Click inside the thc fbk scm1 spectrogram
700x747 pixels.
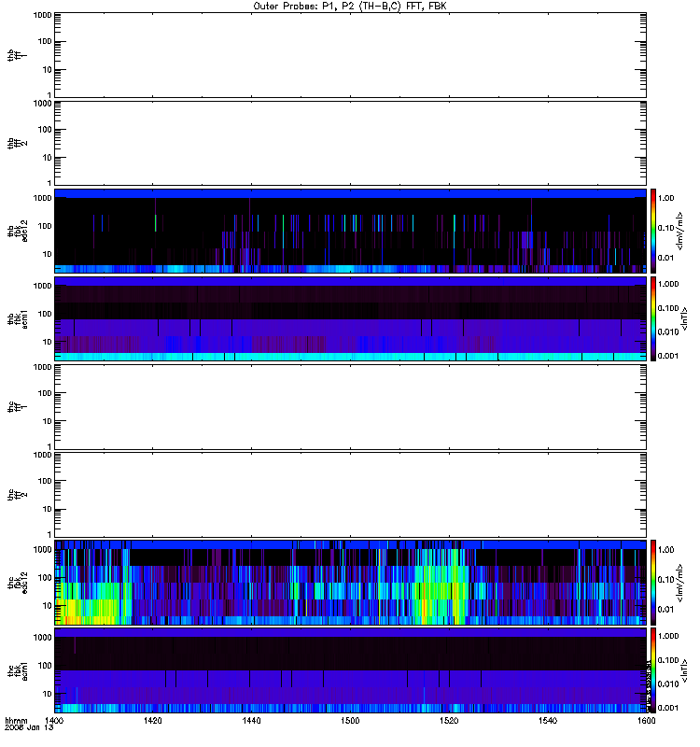point(350,670)
